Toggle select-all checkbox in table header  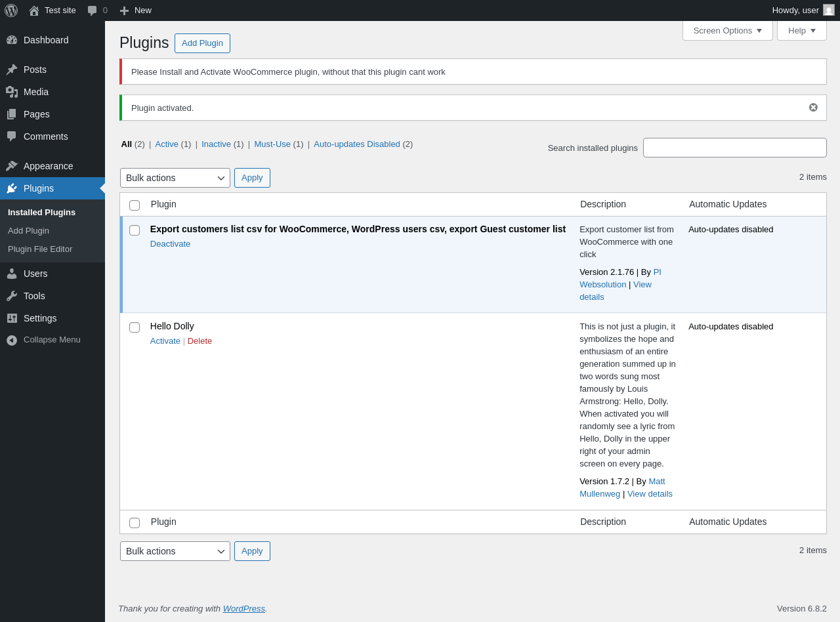pyautogui.click(x=135, y=205)
